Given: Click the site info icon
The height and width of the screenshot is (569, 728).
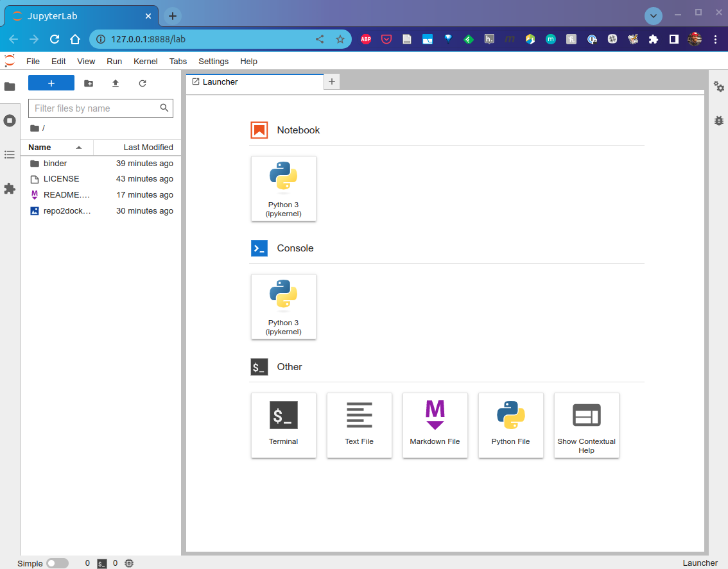Looking at the screenshot, I should [x=100, y=39].
